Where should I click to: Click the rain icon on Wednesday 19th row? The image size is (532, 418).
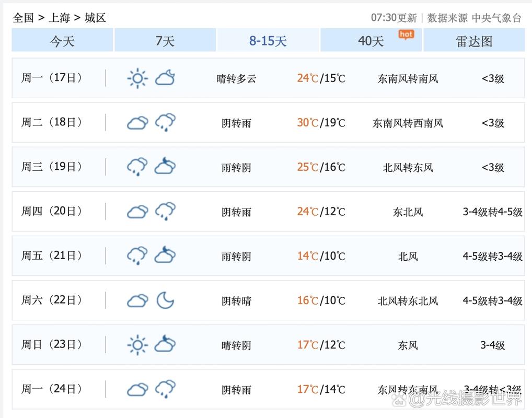click(x=137, y=167)
